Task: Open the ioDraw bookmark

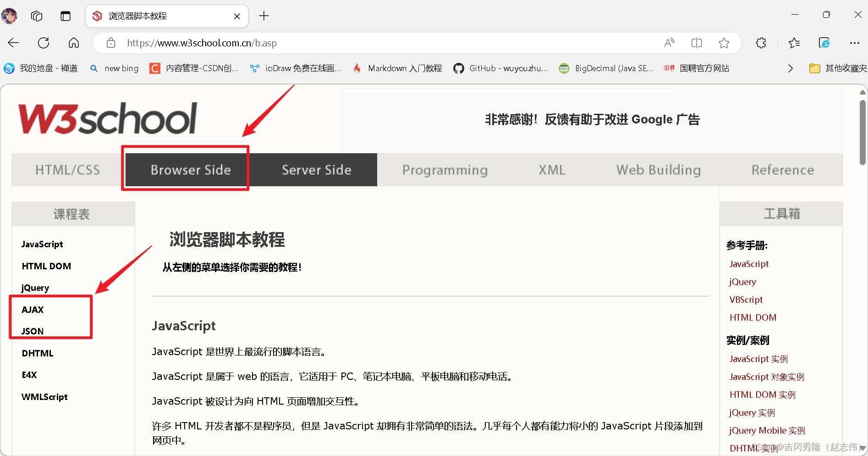Action: [x=296, y=68]
